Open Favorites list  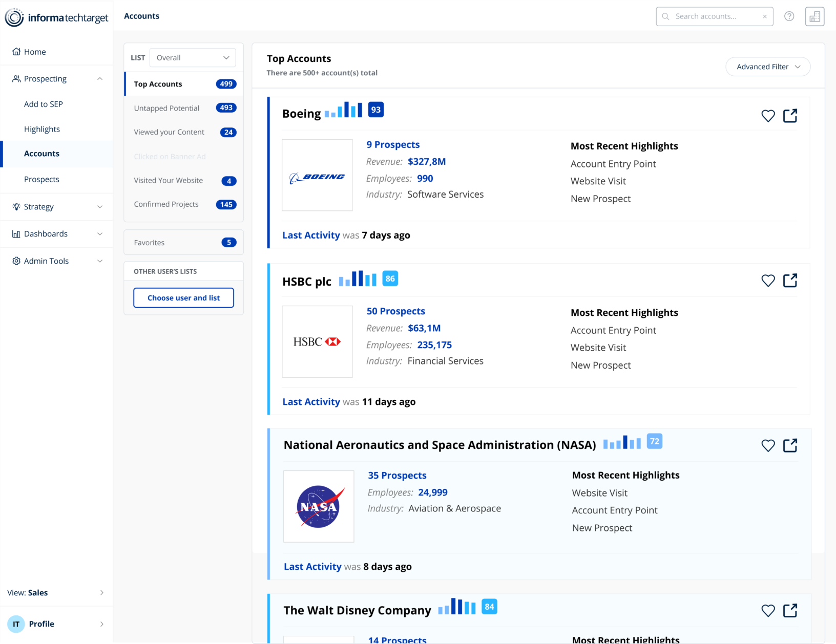[184, 242]
